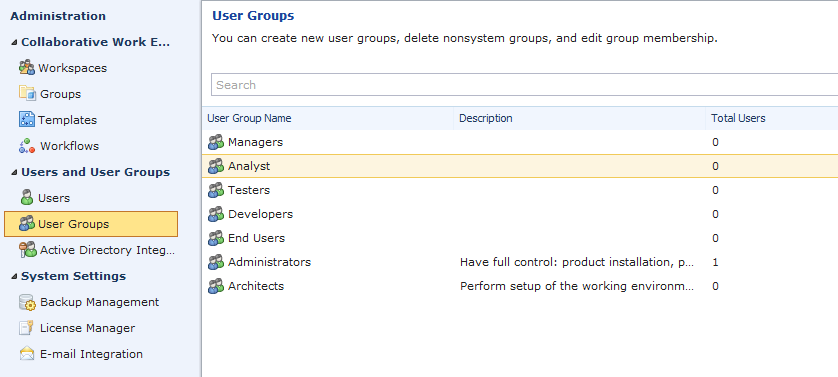The width and height of the screenshot is (838, 377).
Task: Open License Manager
Action: pyautogui.click(x=87, y=328)
